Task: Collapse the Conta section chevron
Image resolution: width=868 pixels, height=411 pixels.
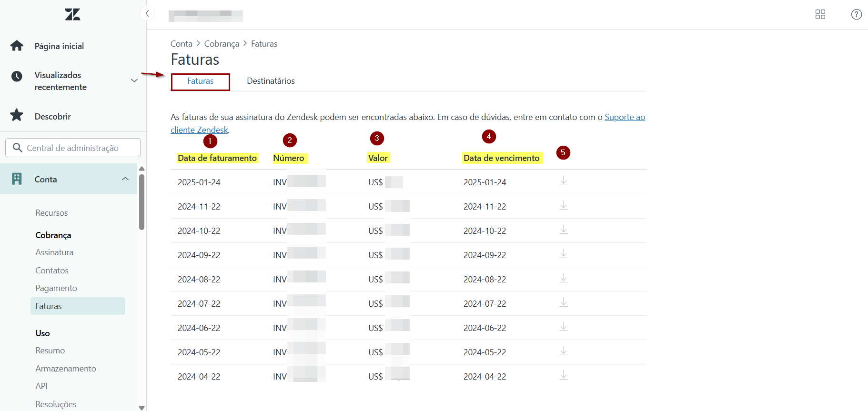Action: [125, 179]
